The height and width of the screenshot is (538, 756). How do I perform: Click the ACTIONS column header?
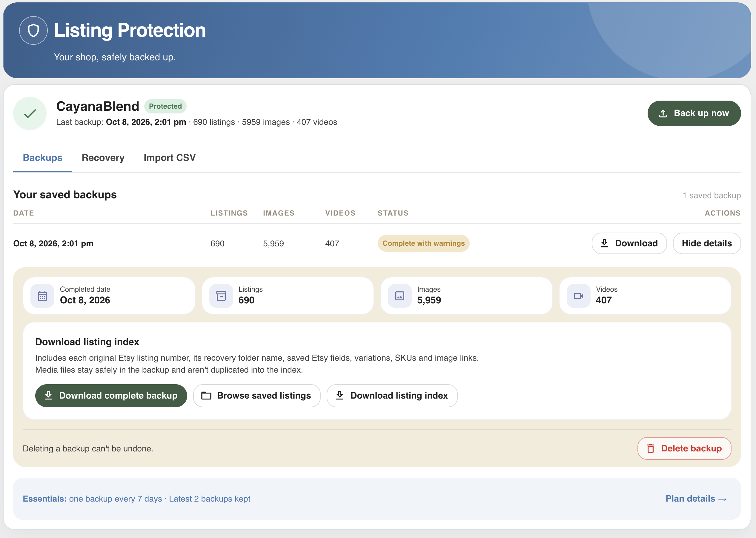click(723, 213)
